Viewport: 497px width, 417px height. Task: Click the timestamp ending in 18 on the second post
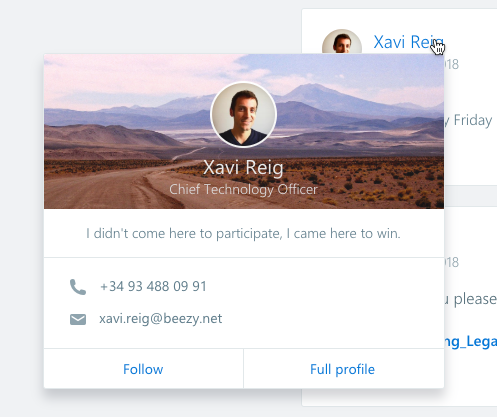(x=452, y=262)
